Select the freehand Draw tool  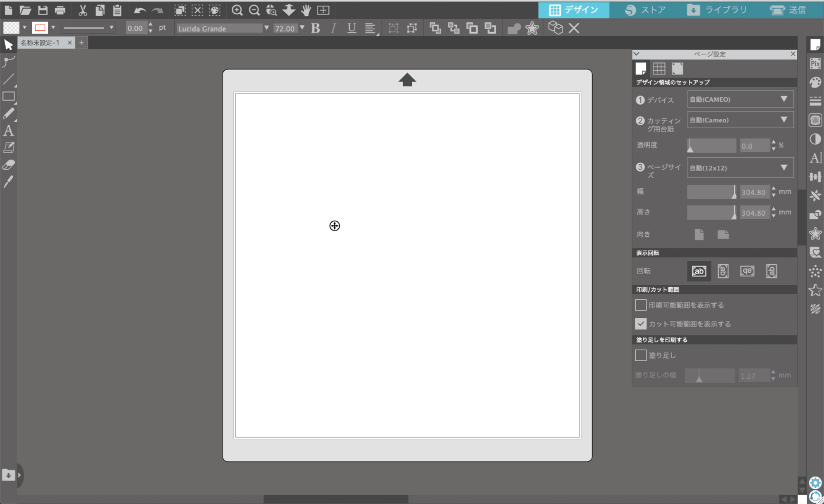click(9, 113)
